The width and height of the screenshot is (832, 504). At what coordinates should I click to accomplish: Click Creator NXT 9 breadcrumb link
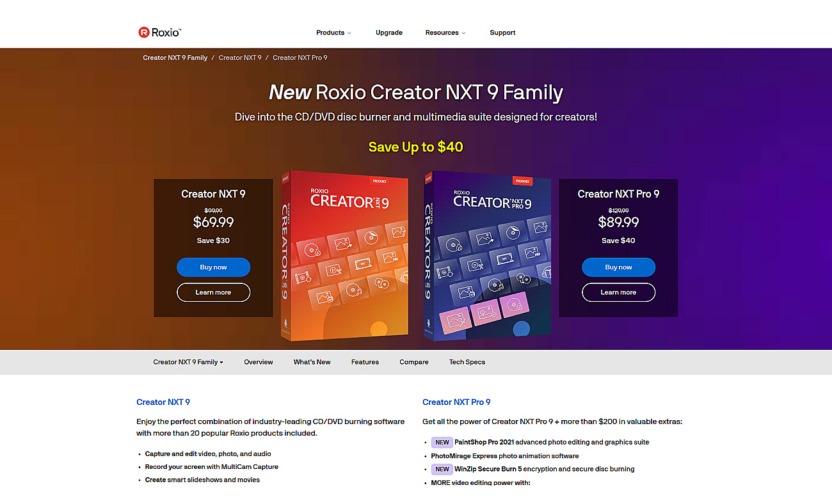(240, 58)
